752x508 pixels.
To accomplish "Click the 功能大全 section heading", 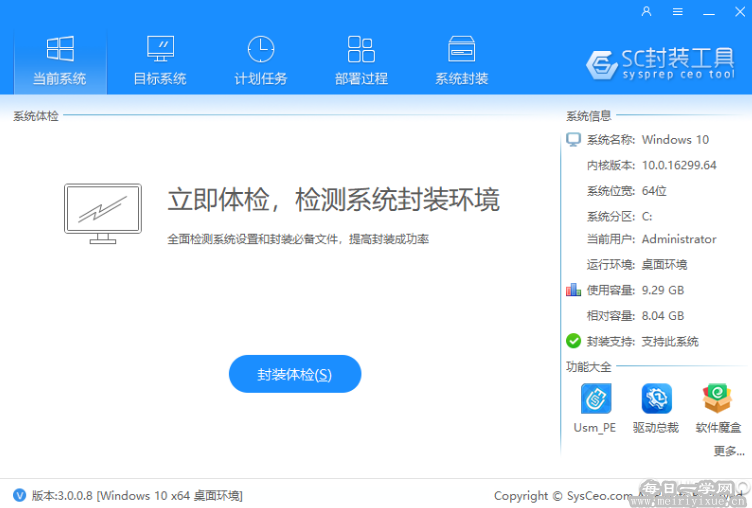I will click(x=588, y=367).
